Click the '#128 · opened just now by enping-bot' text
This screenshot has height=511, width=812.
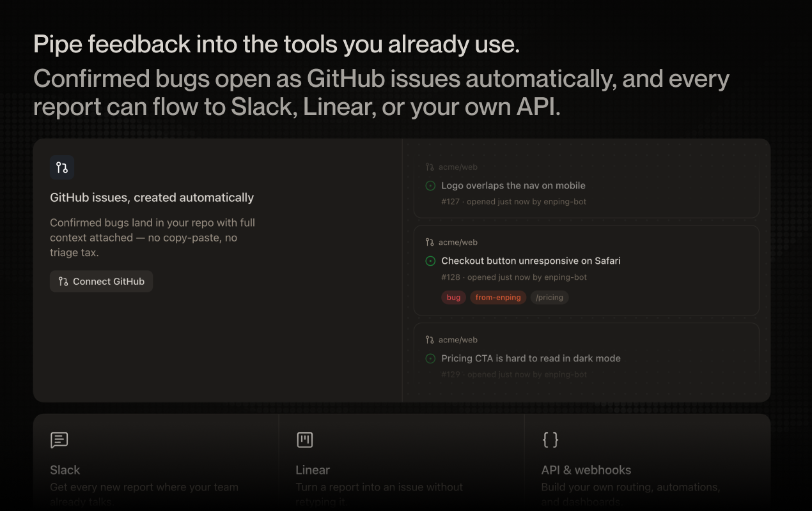click(x=514, y=277)
